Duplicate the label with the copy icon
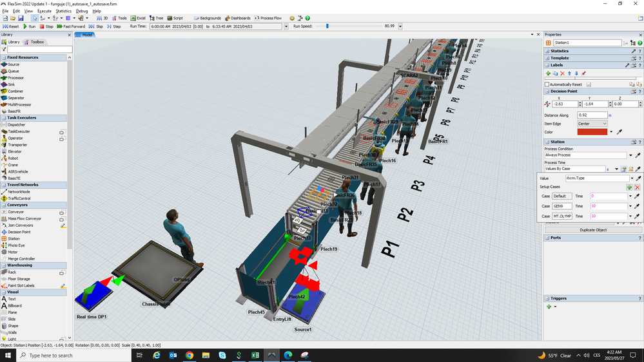 [x=555, y=73]
